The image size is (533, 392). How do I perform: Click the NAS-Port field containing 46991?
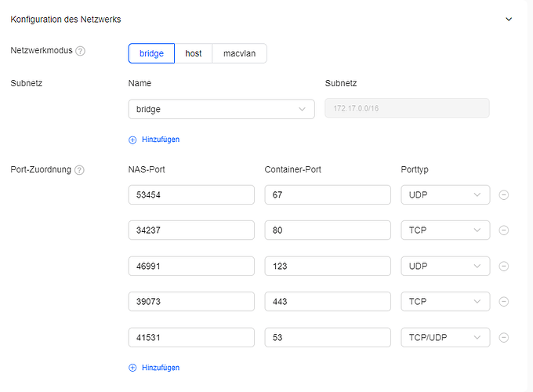tap(191, 266)
